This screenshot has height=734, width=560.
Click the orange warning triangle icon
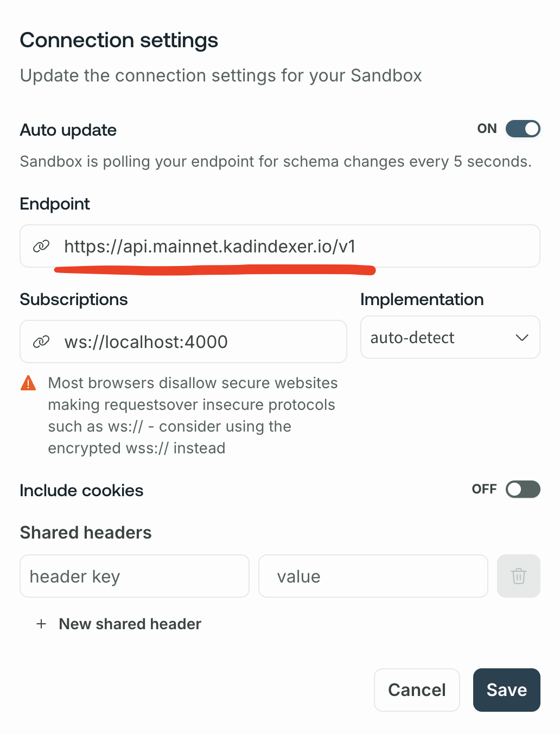pyautogui.click(x=28, y=383)
